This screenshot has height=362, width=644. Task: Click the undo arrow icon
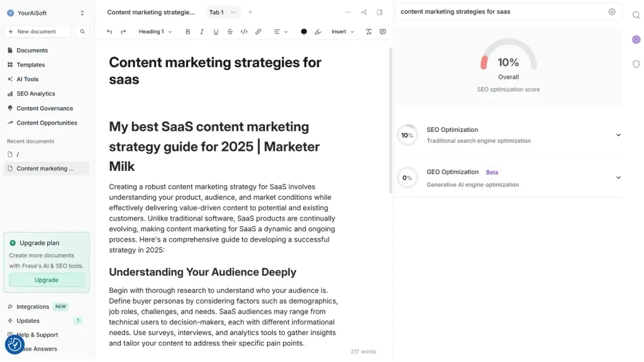[109, 31]
